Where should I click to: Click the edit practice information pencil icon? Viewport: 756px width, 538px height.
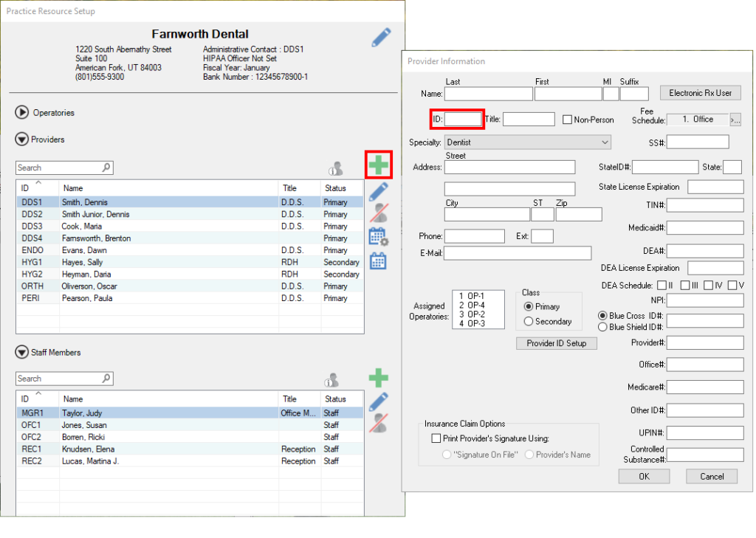pyautogui.click(x=381, y=37)
